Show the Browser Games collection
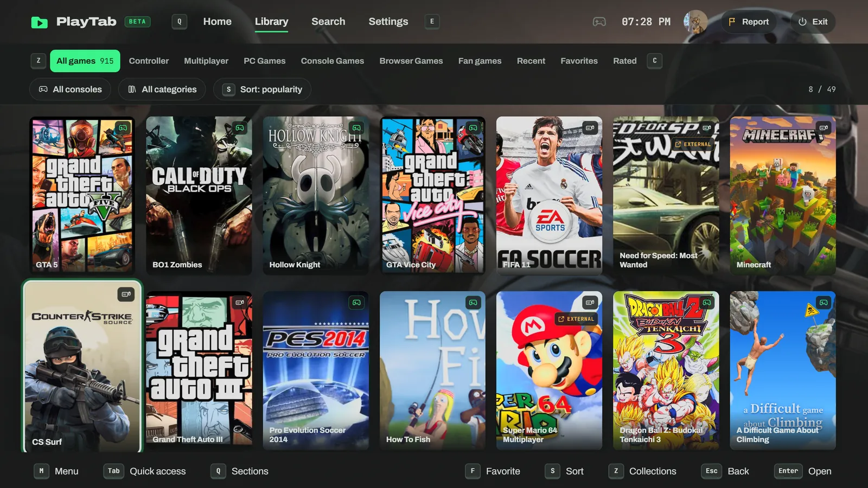The image size is (868, 488). coord(411,61)
